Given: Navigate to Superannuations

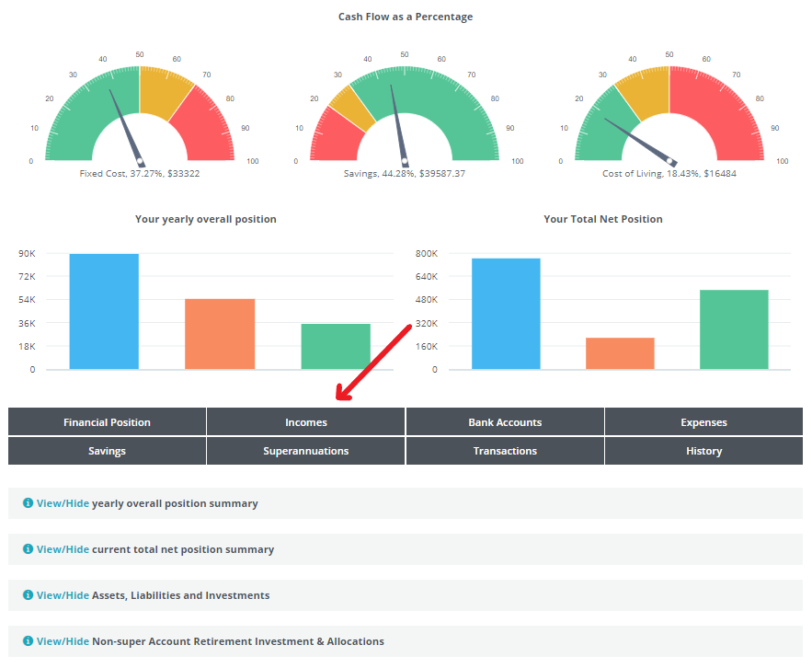Looking at the screenshot, I should [305, 451].
